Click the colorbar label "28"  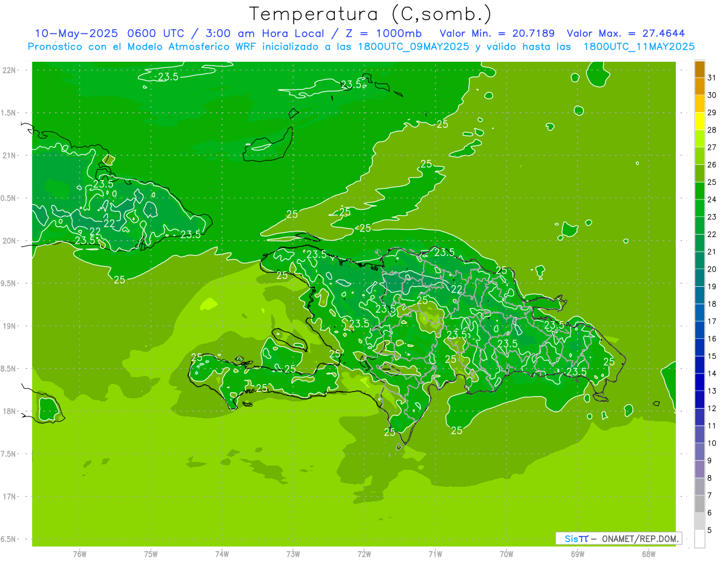pyautogui.click(x=712, y=130)
